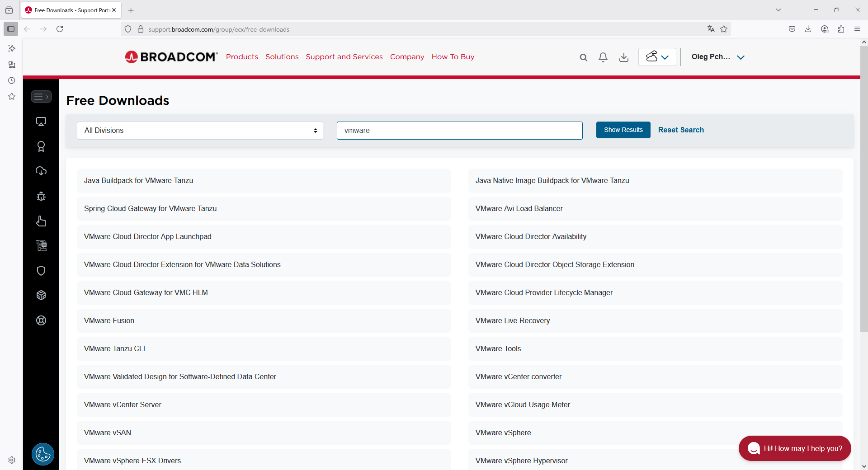The width and height of the screenshot is (868, 470).
Task: Open VMware Cloud Gateway for VMC HLM
Action: coord(264,293)
